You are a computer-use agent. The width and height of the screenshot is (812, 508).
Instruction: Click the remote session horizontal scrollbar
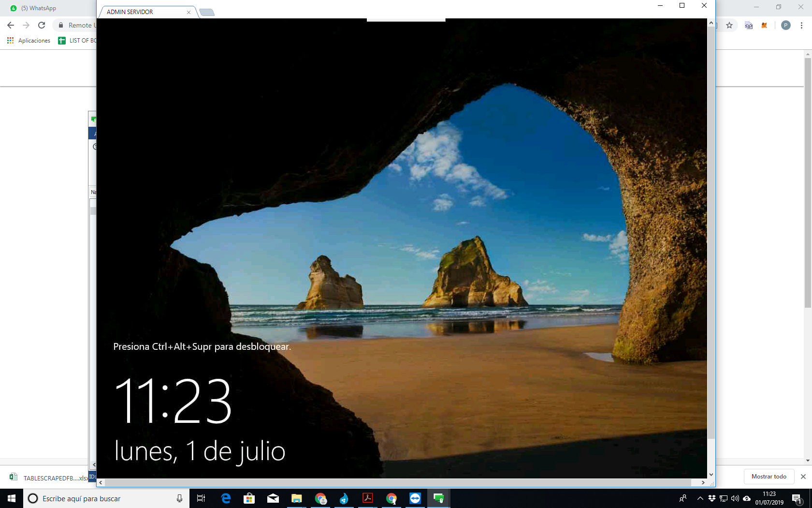click(x=397, y=483)
